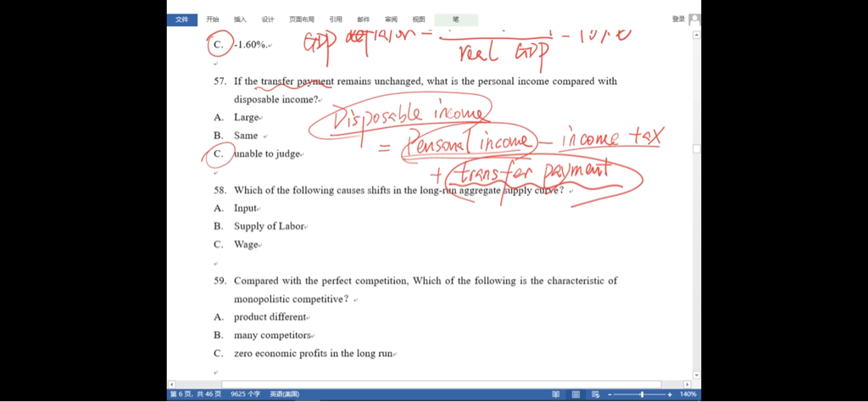The width and height of the screenshot is (868, 402).
Task: Click the zoom in plus icon
Action: [670, 394]
